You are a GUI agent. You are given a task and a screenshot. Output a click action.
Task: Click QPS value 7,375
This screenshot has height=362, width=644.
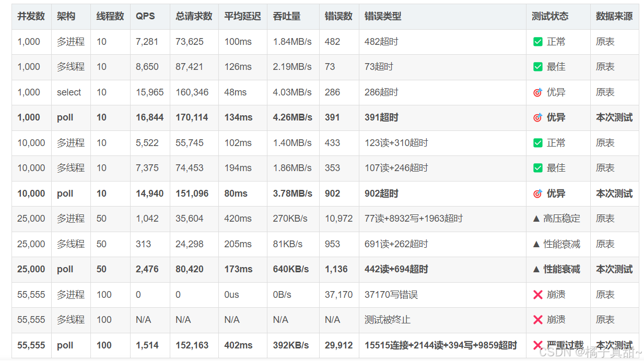(147, 168)
